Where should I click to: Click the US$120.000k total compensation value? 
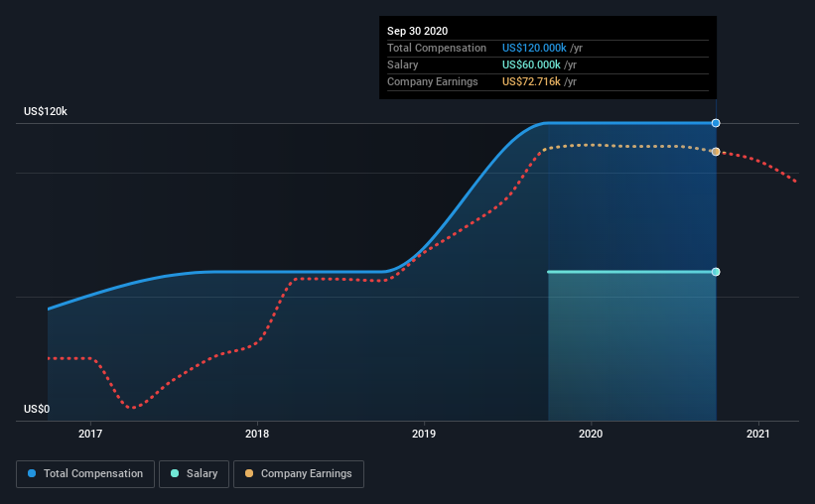[x=534, y=48]
